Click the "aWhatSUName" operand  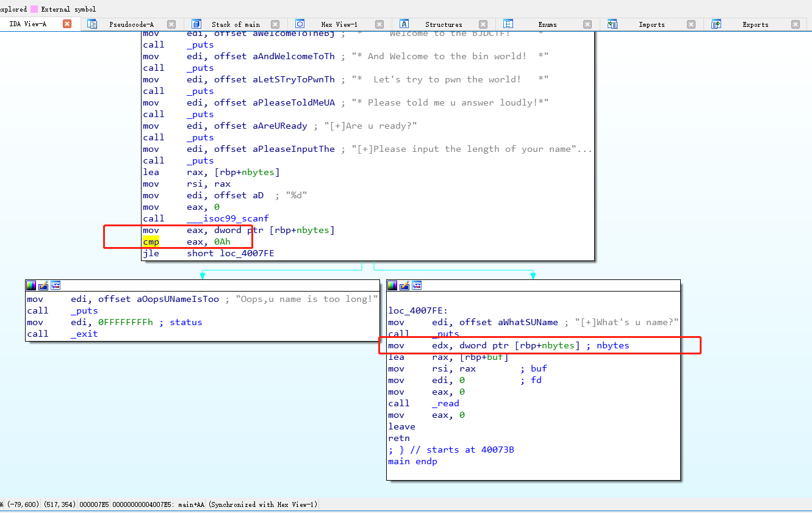(x=528, y=322)
